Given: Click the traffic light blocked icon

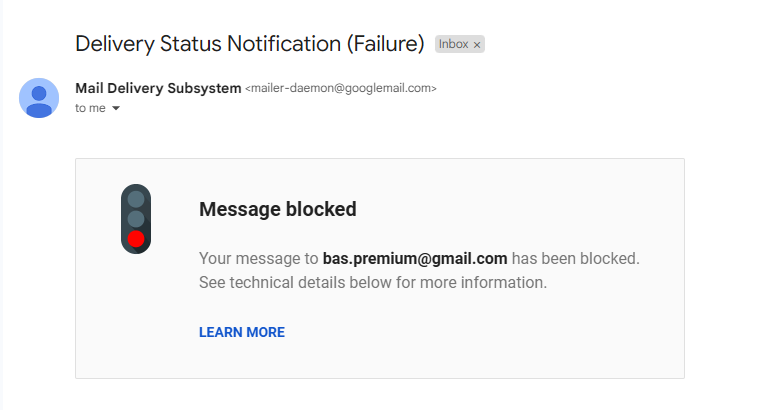Looking at the screenshot, I should click(x=136, y=219).
